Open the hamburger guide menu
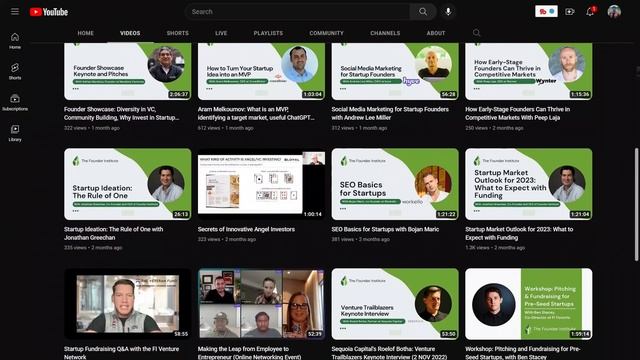 pos(15,11)
